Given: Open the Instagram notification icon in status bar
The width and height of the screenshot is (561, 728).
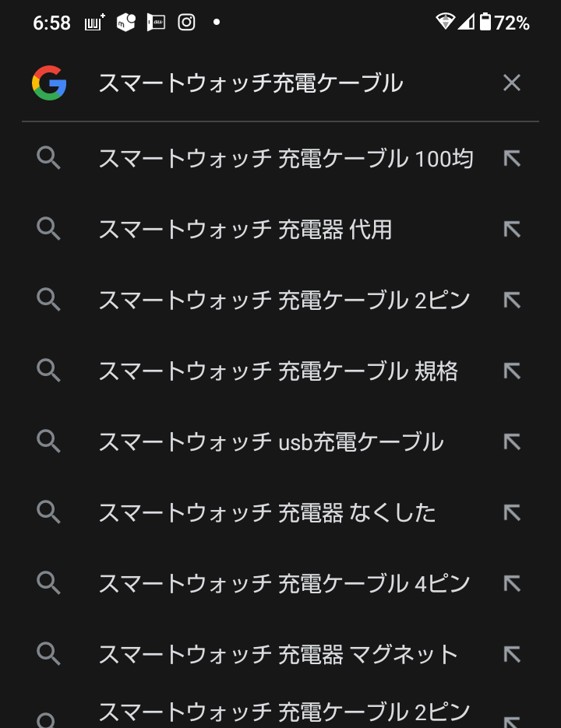Looking at the screenshot, I should point(186,22).
